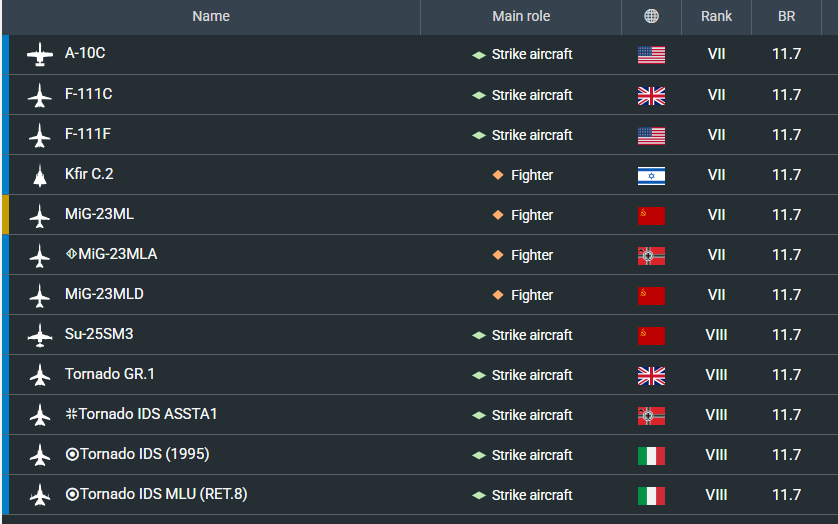Sort the table by Name column
The image size is (838, 524).
[211, 16]
